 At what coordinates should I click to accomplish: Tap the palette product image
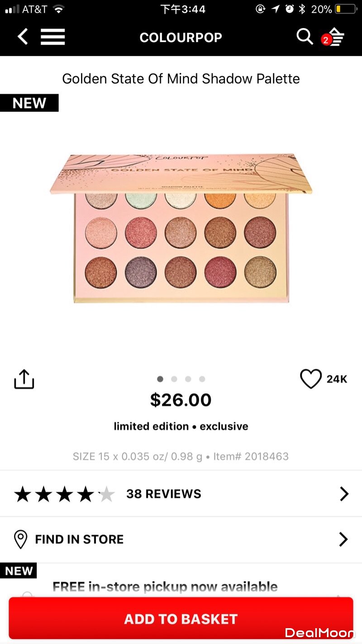click(x=181, y=229)
